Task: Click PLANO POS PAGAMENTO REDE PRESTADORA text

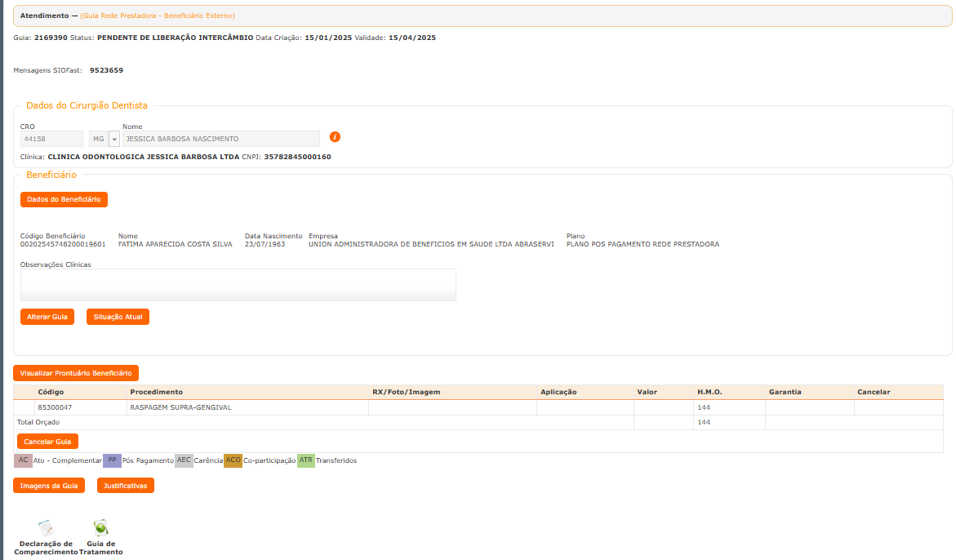Action: coord(643,244)
